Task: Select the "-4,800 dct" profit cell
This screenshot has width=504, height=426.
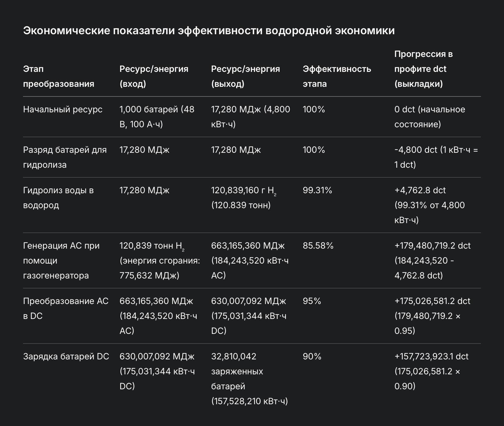Action: 436,157
